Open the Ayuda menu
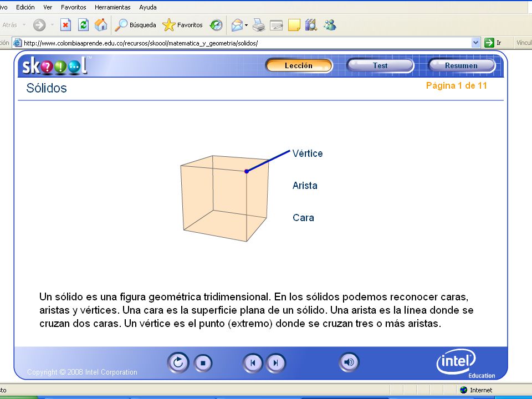This screenshot has height=399, width=532. (x=148, y=7)
